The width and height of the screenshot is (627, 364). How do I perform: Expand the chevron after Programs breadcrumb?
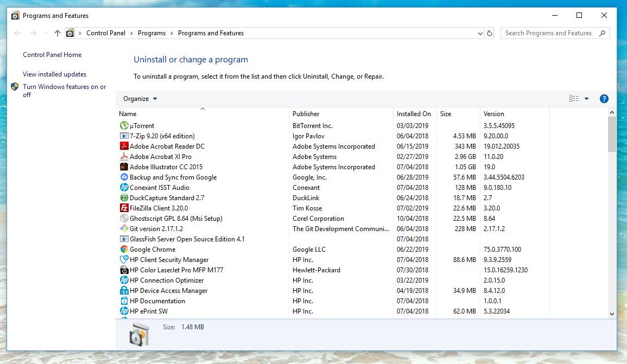[x=172, y=33]
